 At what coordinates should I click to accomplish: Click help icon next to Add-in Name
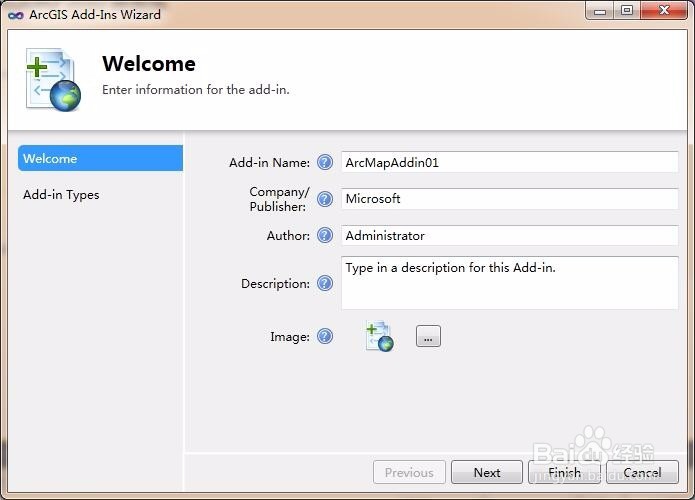pyautogui.click(x=325, y=162)
